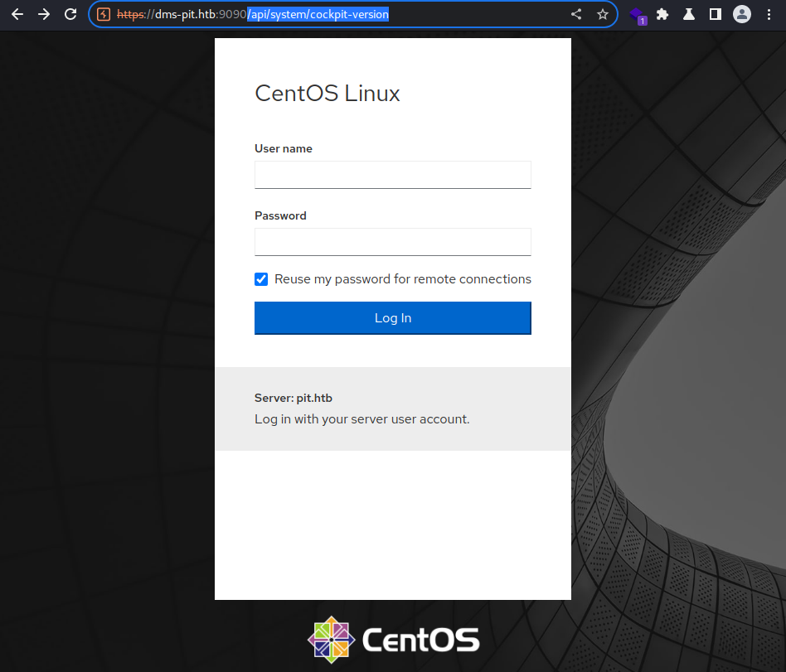
Task: Open the user profile avatar menu
Action: coord(742,14)
